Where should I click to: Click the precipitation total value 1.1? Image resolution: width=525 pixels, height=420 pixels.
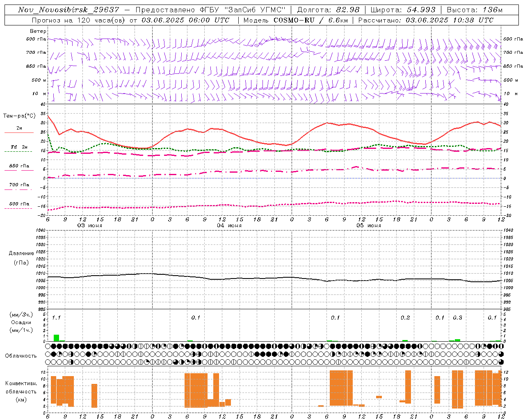(56, 317)
